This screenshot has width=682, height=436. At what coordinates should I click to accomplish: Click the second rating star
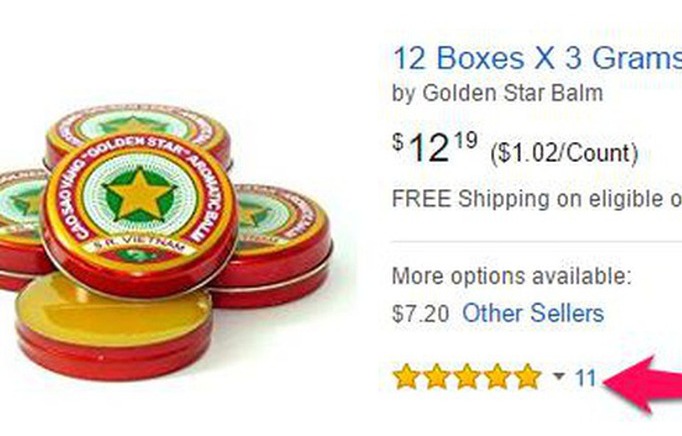(x=437, y=376)
